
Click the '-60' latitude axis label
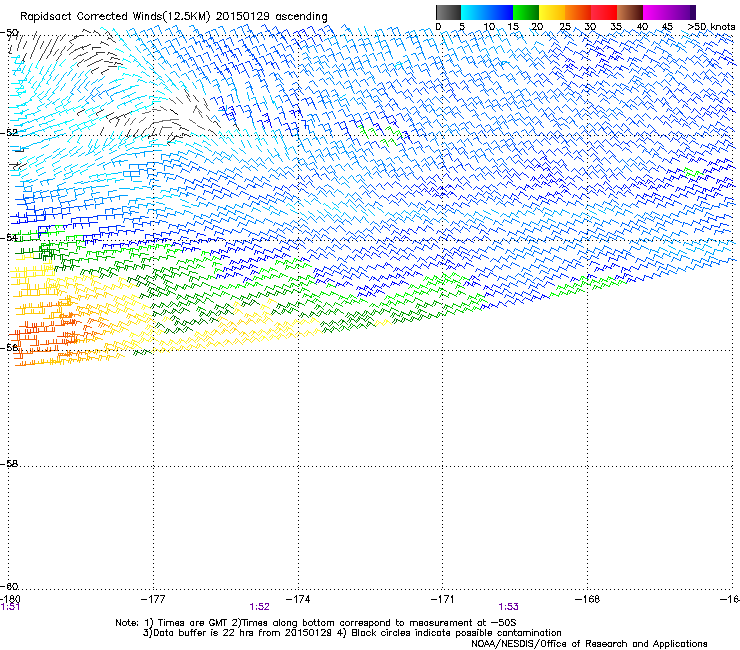coord(10,586)
